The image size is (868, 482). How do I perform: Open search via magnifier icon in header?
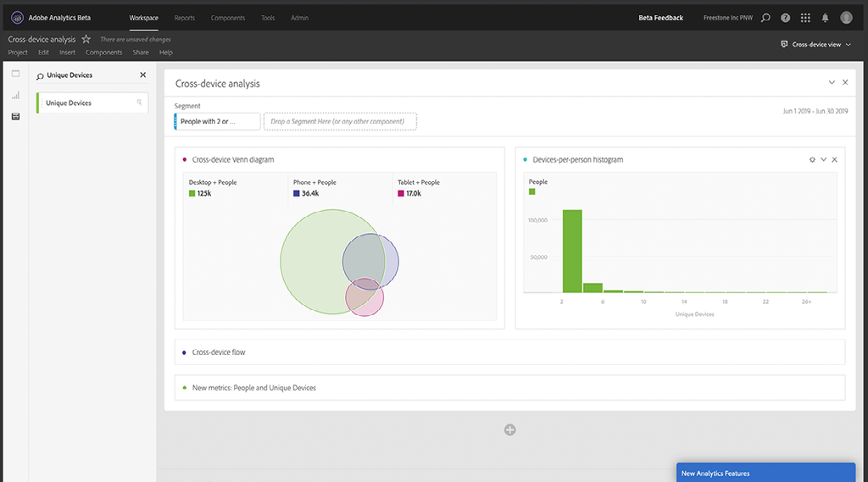[x=765, y=18]
